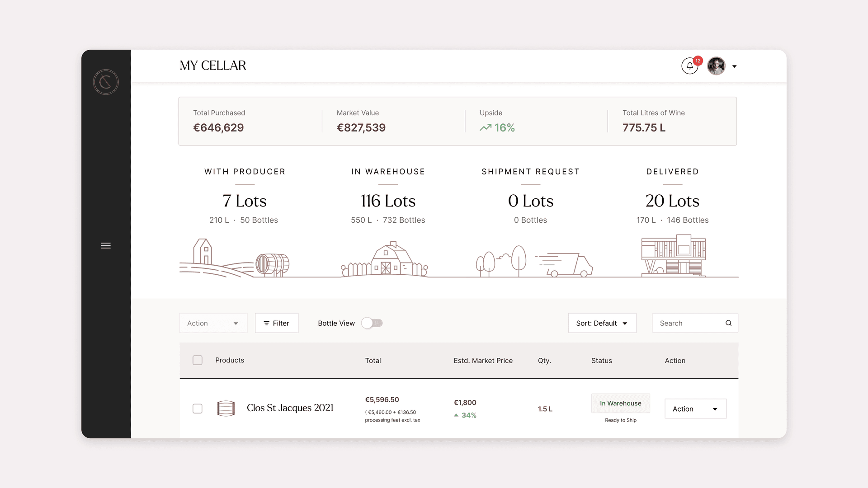Click the upside trend arrow icon
Image resolution: width=868 pixels, height=488 pixels.
(x=486, y=128)
